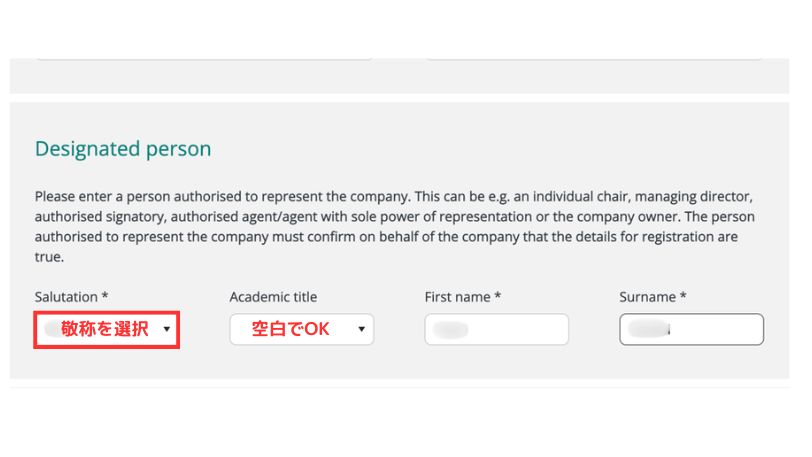Click the required asterisk beside First name
This screenshot has width=812, height=457.
pyautogui.click(x=497, y=297)
